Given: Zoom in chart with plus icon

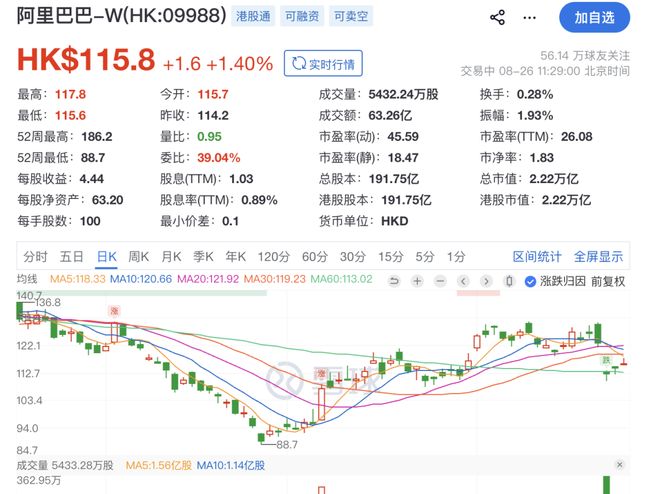Looking at the screenshot, I should (x=417, y=281).
